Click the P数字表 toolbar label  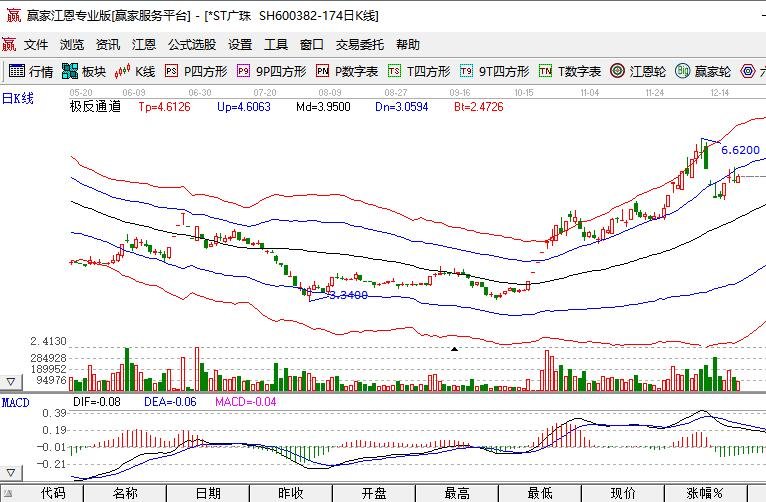(x=357, y=72)
